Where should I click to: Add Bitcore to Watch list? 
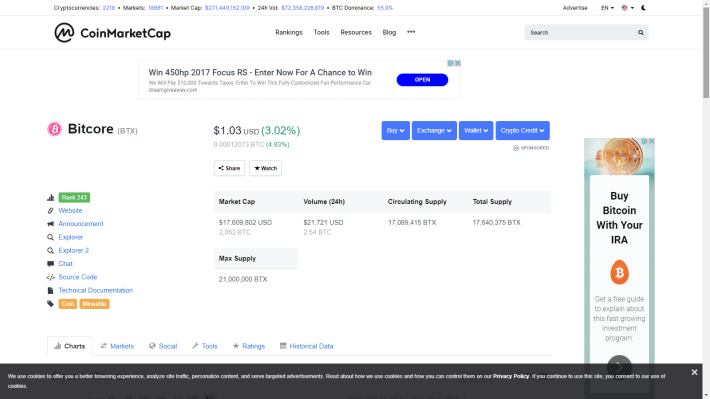pos(265,168)
